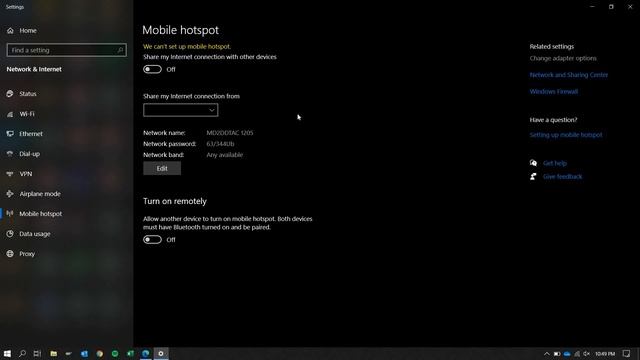Click the Give feedback link
Image resolution: width=640 pixels, height=360 pixels.
tap(562, 176)
